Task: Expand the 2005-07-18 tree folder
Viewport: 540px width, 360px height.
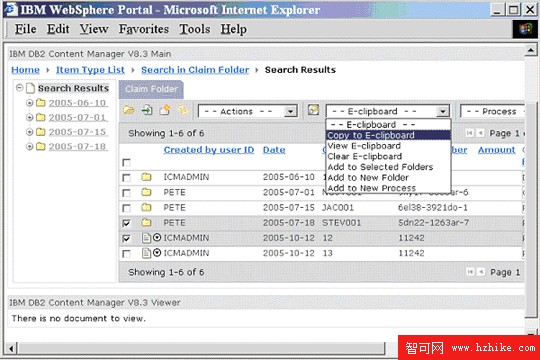Action: pos(30,146)
